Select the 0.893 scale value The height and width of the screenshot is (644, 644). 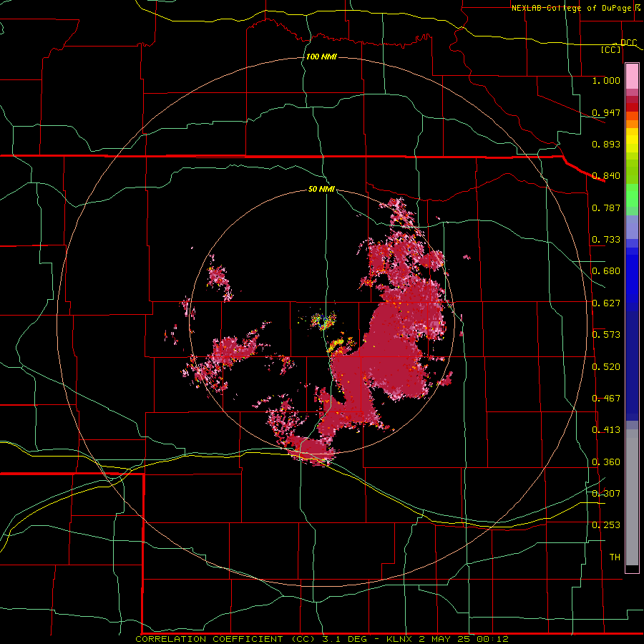[606, 144]
